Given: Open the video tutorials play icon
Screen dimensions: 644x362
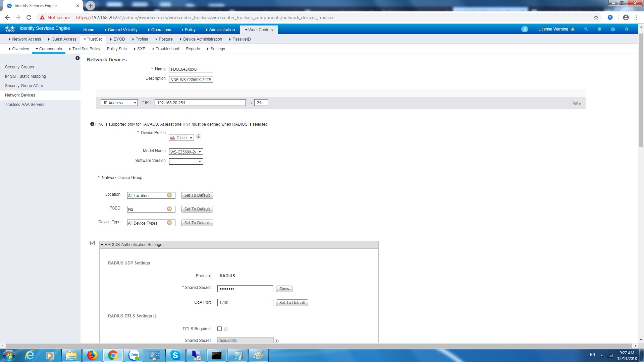Looking at the screenshot, I should point(613,29).
